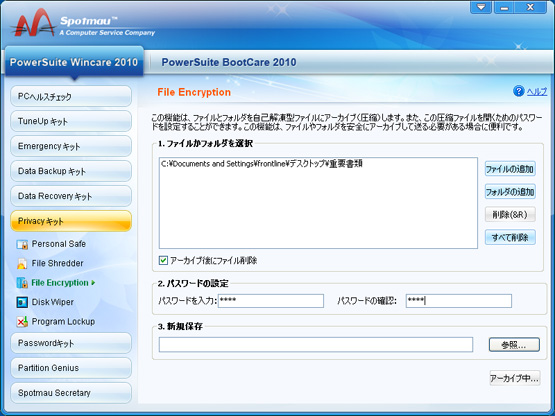Expand the TuneUp キット section
Screen dimensions: 555x416
71,121
